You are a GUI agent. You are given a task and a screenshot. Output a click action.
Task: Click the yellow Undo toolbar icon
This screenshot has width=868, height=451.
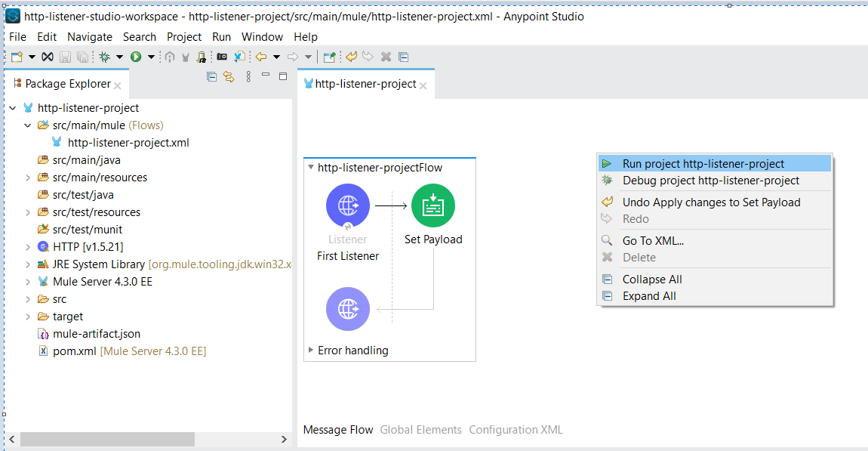click(351, 57)
